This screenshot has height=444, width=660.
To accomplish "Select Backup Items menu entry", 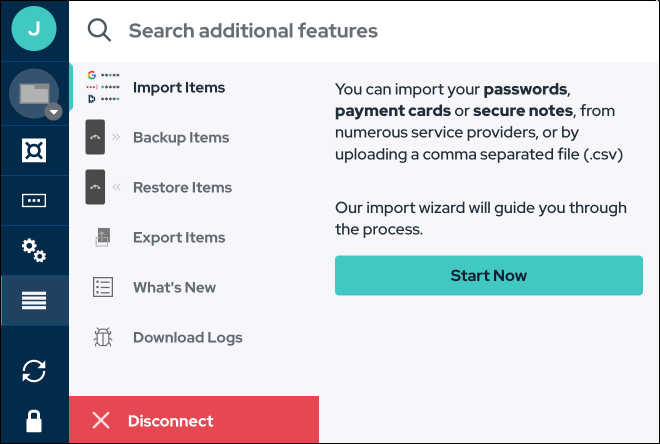I will [x=181, y=137].
